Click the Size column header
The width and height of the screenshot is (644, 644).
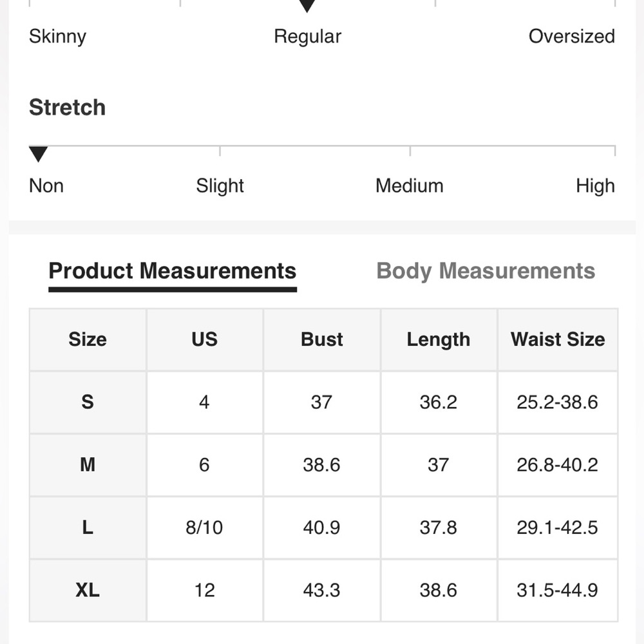[x=88, y=339]
